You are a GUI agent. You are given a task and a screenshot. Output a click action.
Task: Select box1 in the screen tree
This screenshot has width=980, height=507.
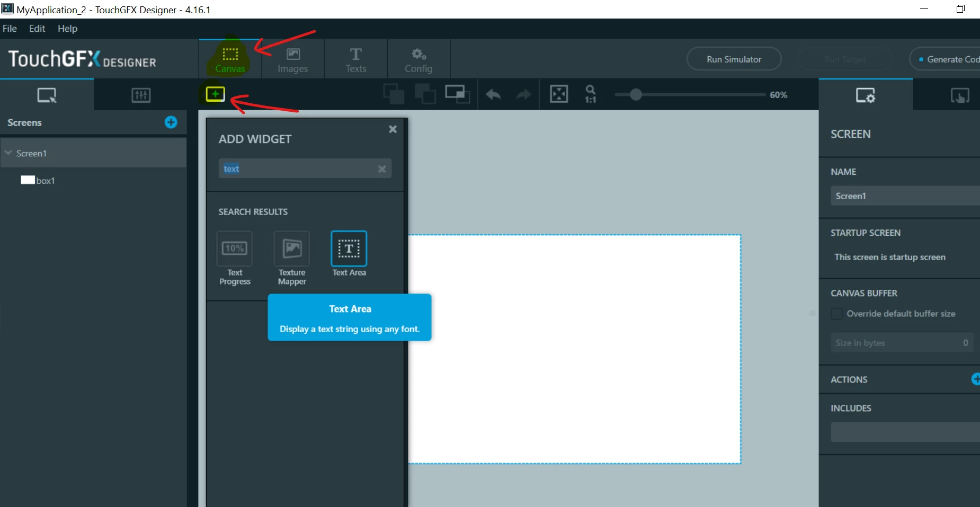(x=38, y=180)
